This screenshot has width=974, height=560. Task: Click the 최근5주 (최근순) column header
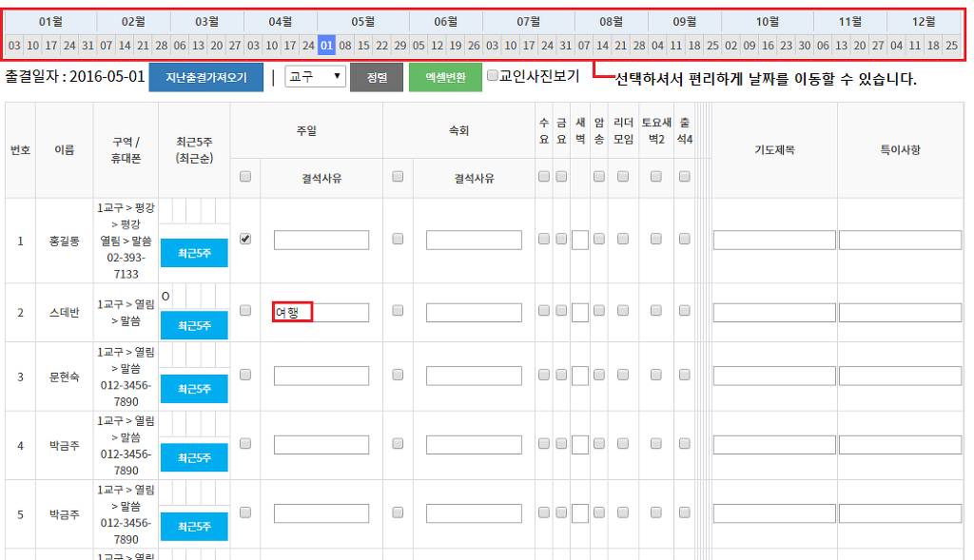(x=194, y=150)
